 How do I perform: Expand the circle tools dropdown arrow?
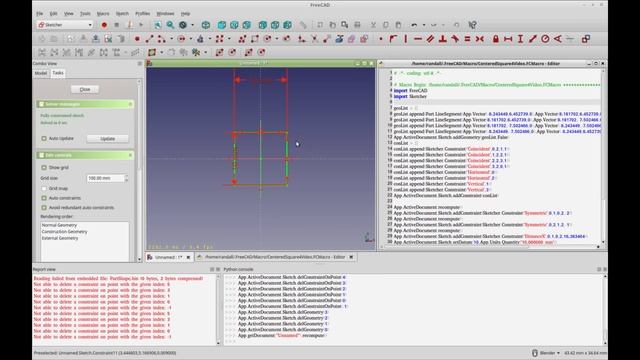pyautogui.click(x=191, y=39)
